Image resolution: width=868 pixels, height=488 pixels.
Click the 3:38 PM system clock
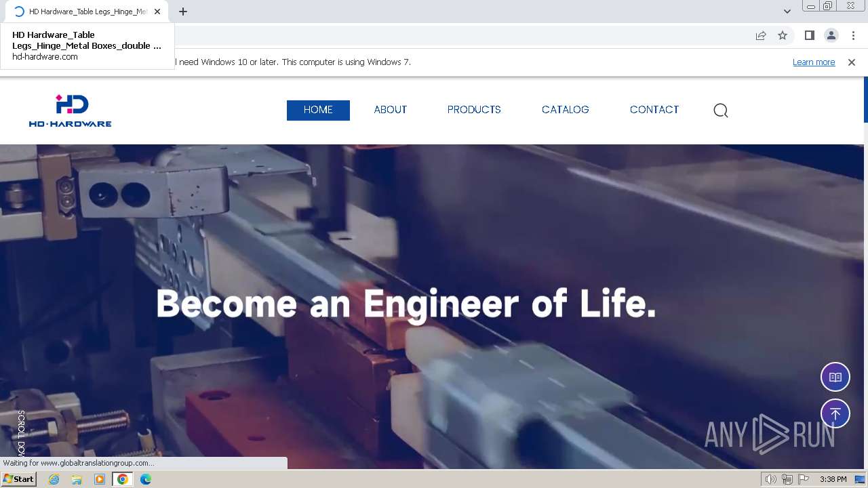click(833, 479)
